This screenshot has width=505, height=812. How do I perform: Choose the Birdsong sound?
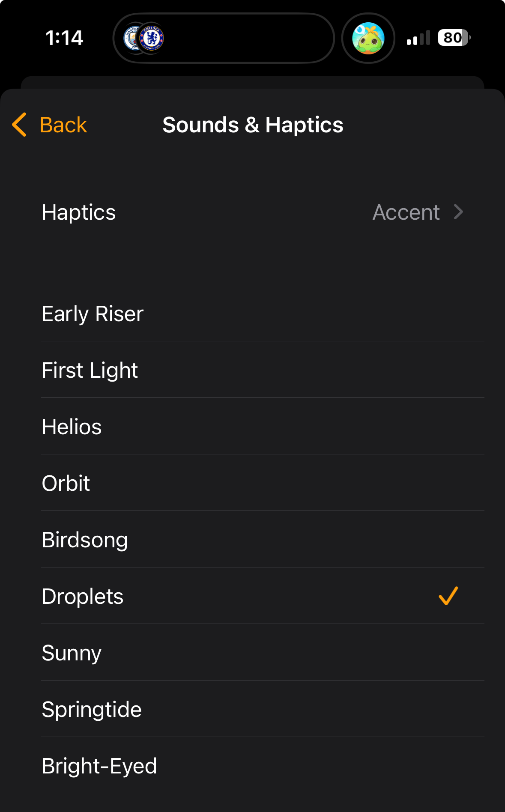tap(85, 540)
